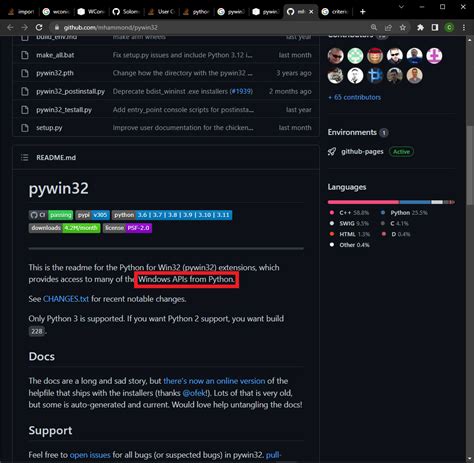The height and width of the screenshot is (463, 474).
Task: Open pull request #1939 link
Action: pos(241,91)
